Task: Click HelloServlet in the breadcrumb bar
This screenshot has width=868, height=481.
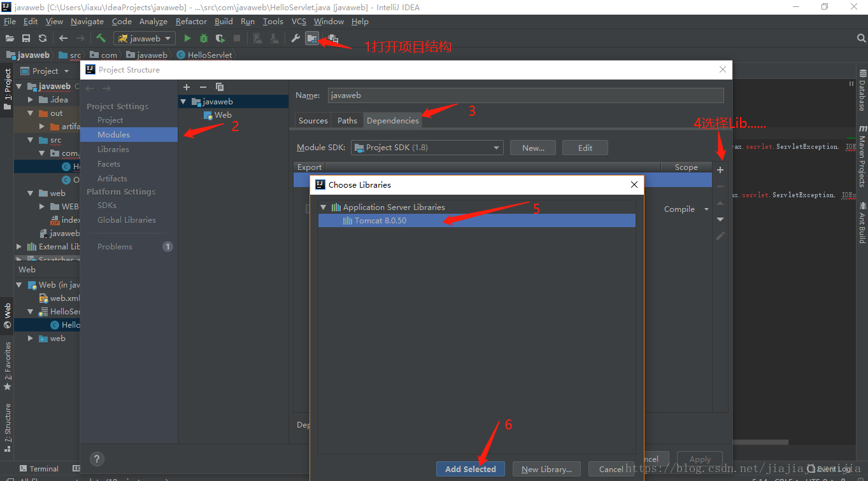Action: [204, 55]
